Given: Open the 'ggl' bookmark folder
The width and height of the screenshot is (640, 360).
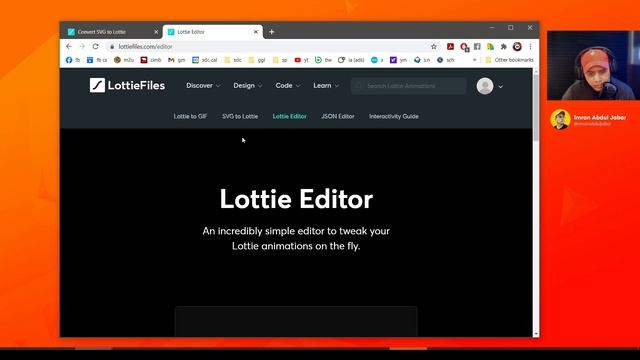Looking at the screenshot, I should 257,60.
